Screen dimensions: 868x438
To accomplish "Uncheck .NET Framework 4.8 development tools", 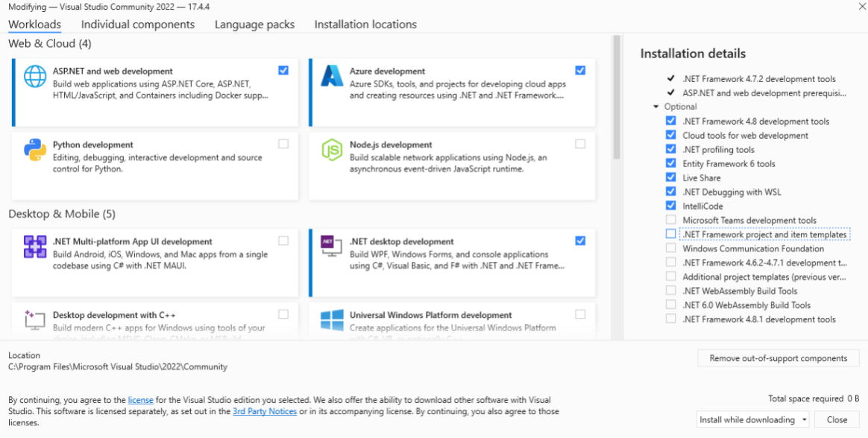I will coord(671,121).
